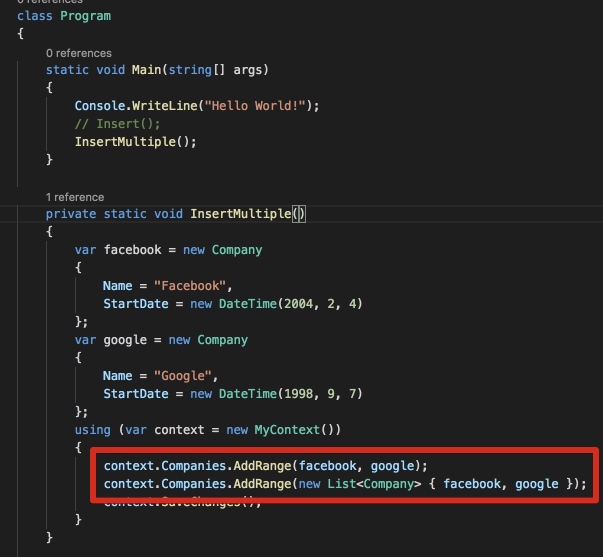Click 'DateTime(2004, 2, 4)' constructor
Viewport: 603px width, 557px height.
[290, 304]
